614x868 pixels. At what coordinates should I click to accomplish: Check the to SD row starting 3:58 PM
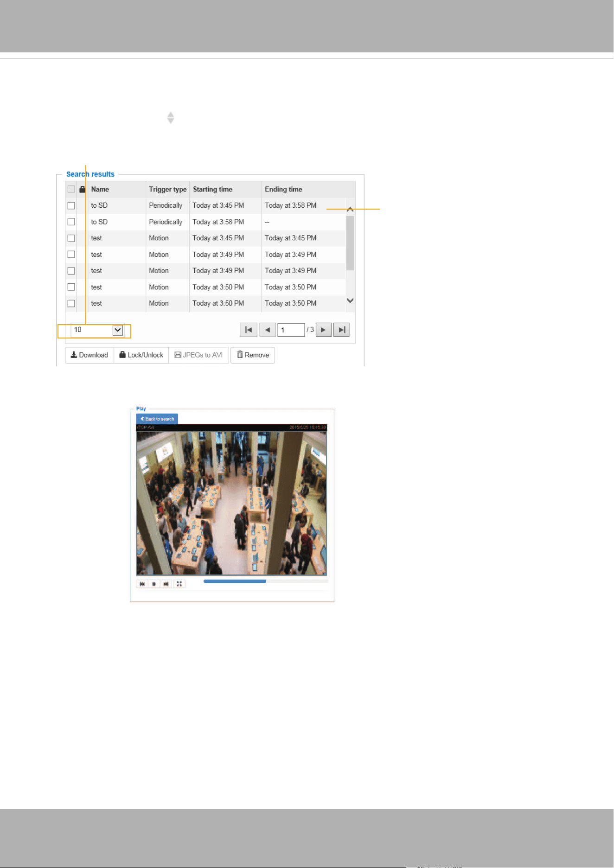[71, 222]
